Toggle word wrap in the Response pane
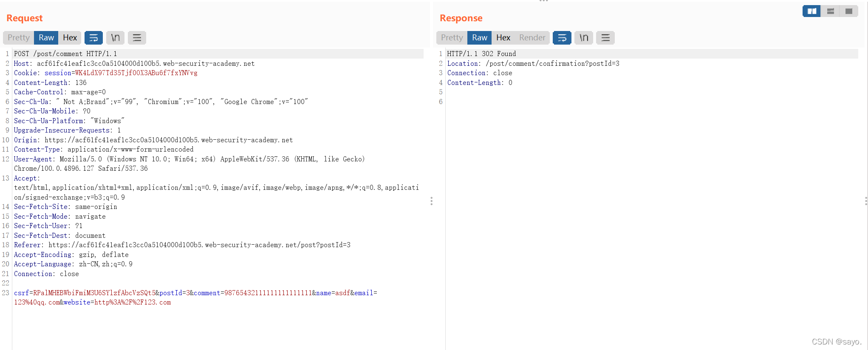 click(562, 38)
